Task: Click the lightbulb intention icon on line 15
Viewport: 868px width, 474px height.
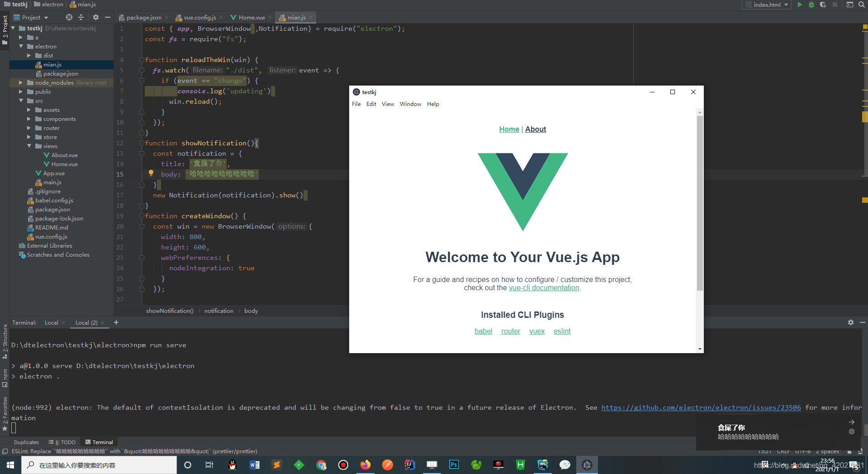Action: coord(151,173)
